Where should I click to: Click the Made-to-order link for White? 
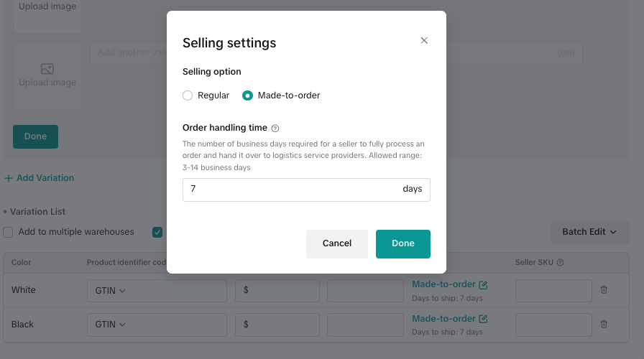tap(443, 284)
